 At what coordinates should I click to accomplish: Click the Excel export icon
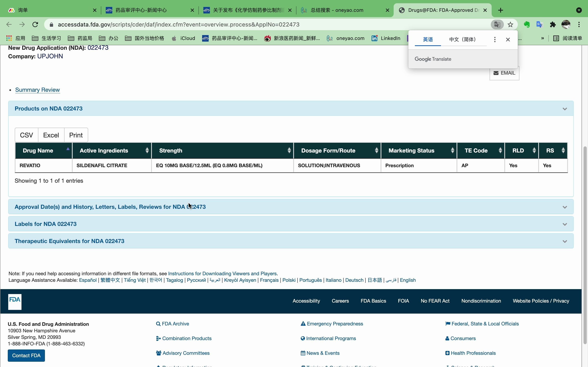(x=51, y=135)
